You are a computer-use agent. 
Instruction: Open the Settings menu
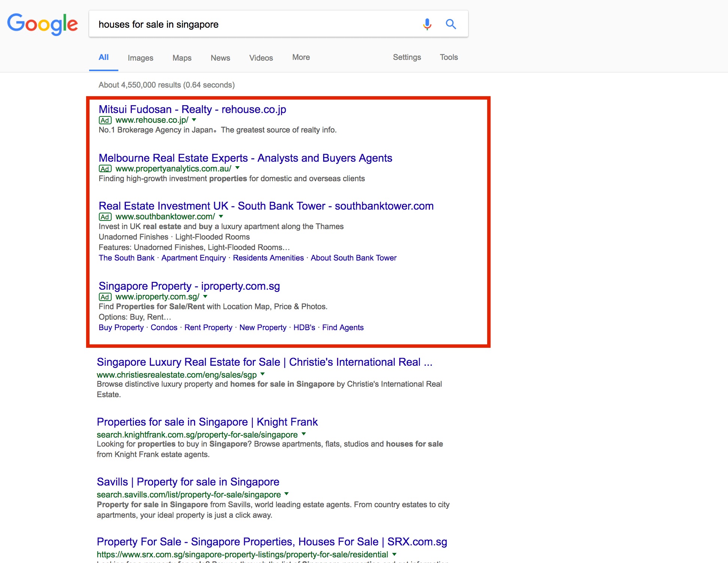[x=407, y=57]
